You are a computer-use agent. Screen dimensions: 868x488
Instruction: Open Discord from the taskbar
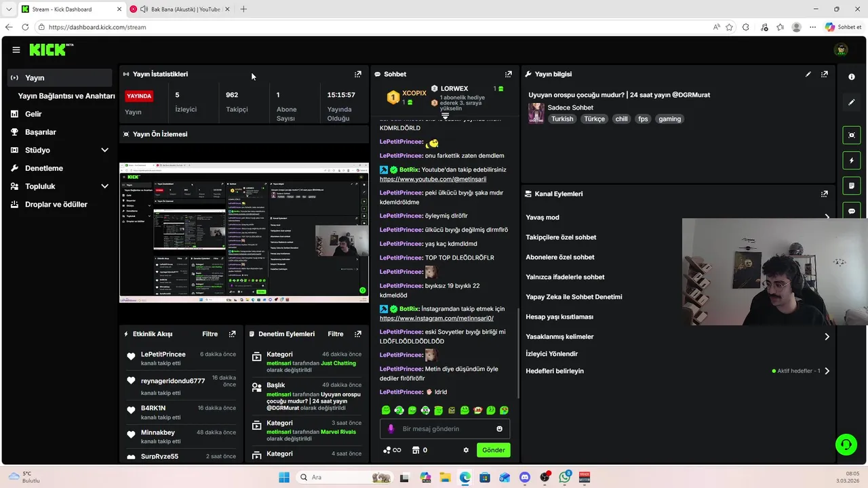pyautogui.click(x=524, y=477)
